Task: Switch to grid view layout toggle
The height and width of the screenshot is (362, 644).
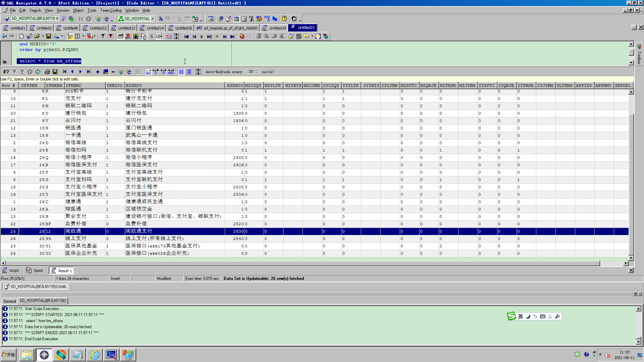Action: pyautogui.click(x=181, y=72)
